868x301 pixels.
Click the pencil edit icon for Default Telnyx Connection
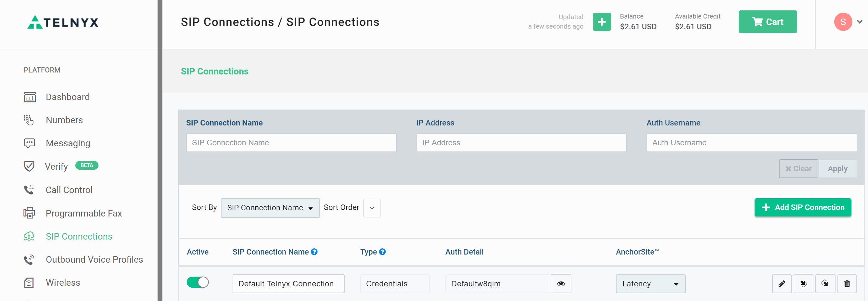click(781, 283)
